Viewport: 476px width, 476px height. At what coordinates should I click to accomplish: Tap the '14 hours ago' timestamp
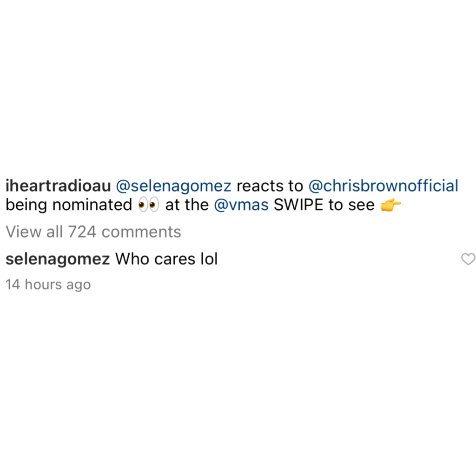pyautogui.click(x=48, y=285)
